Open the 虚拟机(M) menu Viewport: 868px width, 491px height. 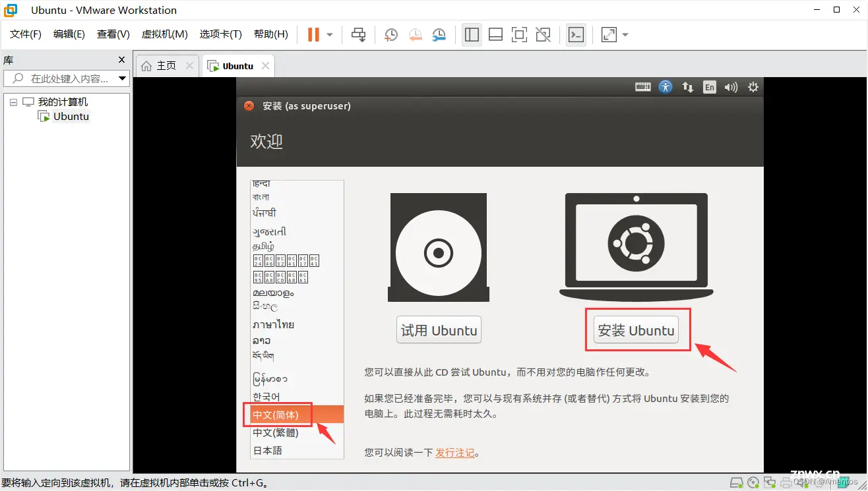point(165,34)
